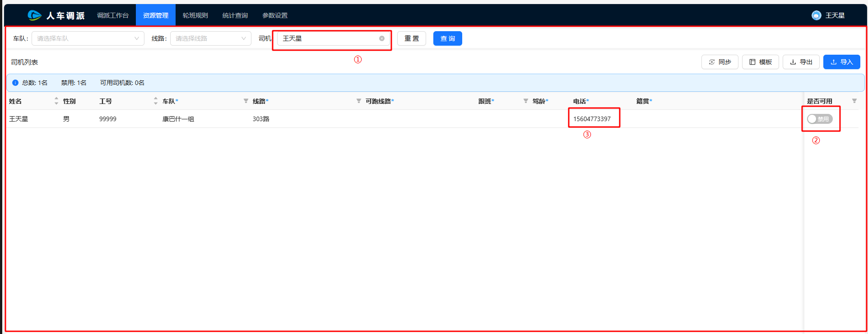Click the 同步 sync button
The height and width of the screenshot is (334, 868).
pos(719,62)
